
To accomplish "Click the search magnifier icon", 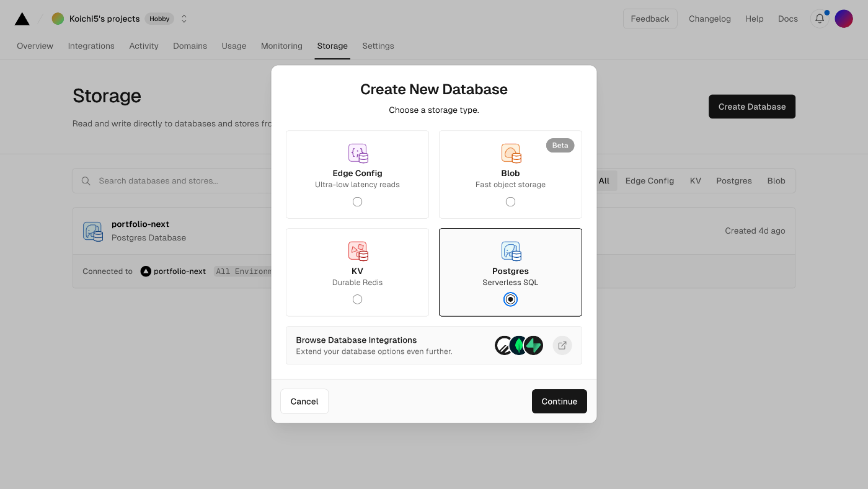I will pos(86,181).
